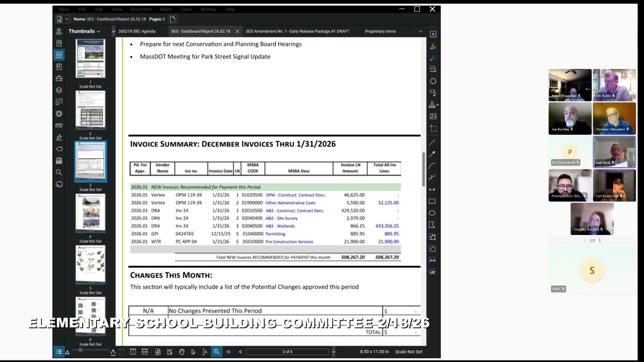Open the document Settings gear panel
Image resolution: width=644 pixels, height=362 pixels.
pyautogui.click(x=59, y=114)
